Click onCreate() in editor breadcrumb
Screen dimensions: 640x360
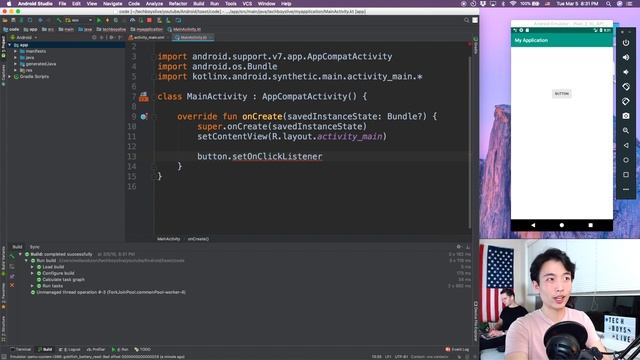[x=198, y=239]
